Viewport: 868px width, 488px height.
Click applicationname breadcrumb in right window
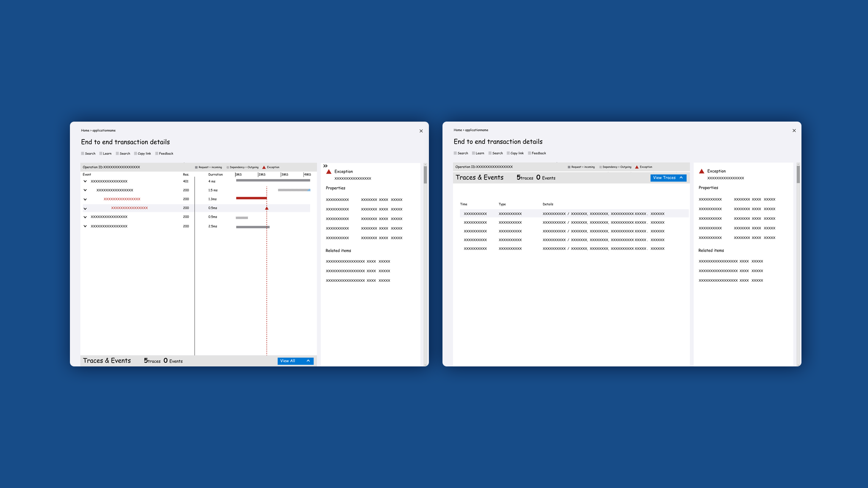pyautogui.click(x=476, y=130)
